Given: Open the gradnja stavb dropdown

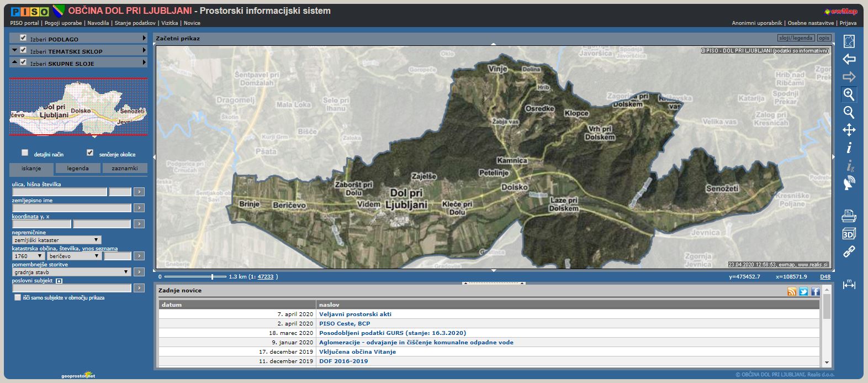Looking at the screenshot, I should [71, 272].
